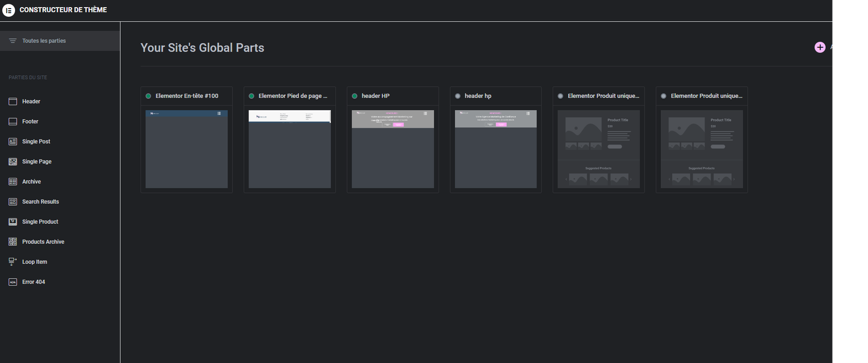Click the Products Archive sidebar icon

tap(13, 242)
